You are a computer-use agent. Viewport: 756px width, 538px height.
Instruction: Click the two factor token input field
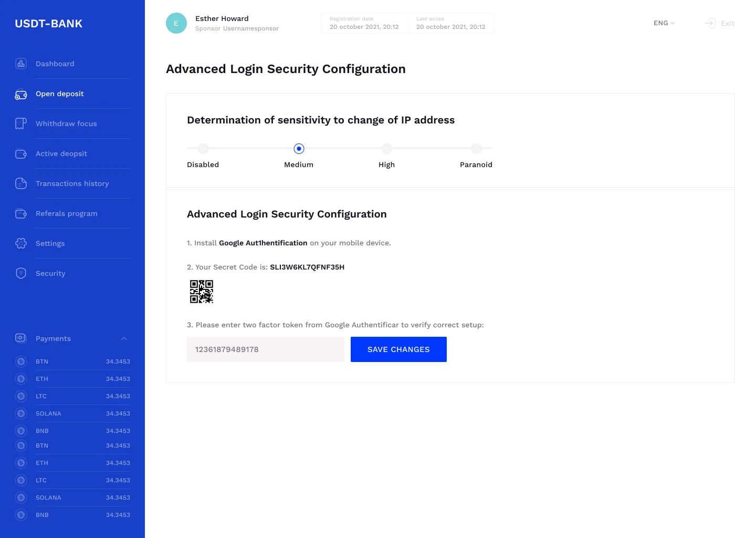pyautogui.click(x=266, y=349)
